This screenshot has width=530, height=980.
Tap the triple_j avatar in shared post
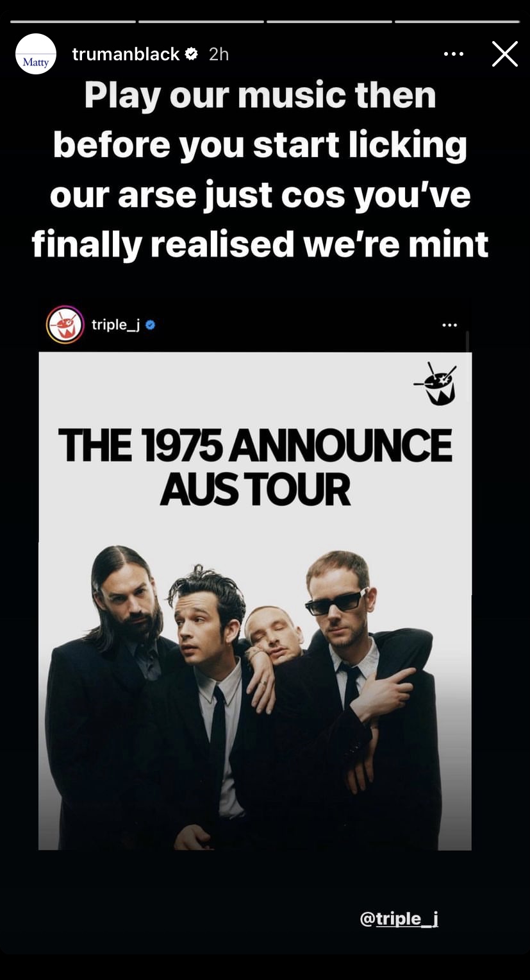pyautogui.click(x=65, y=325)
